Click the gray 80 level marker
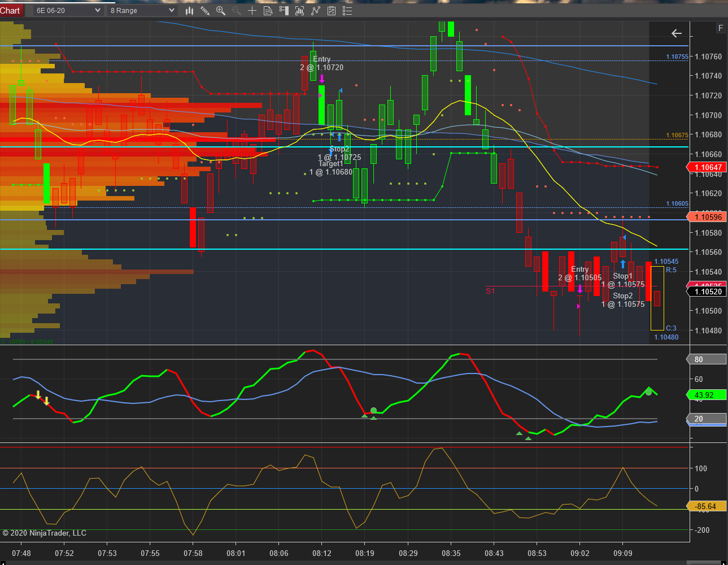Screen dimensions: 728x565 tap(706, 359)
